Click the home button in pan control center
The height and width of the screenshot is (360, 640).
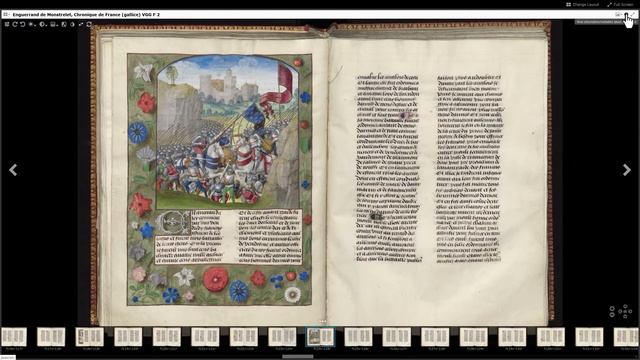click(x=625, y=311)
